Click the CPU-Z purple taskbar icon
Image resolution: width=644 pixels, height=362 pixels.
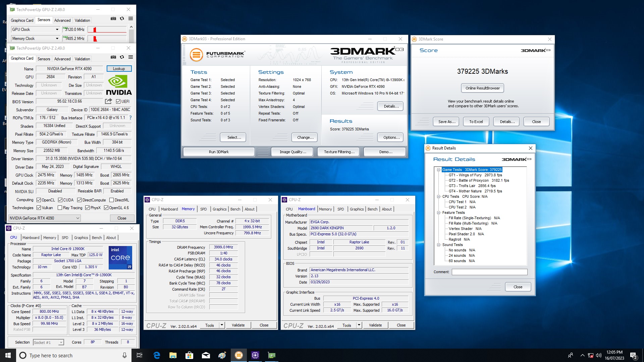(x=255, y=355)
